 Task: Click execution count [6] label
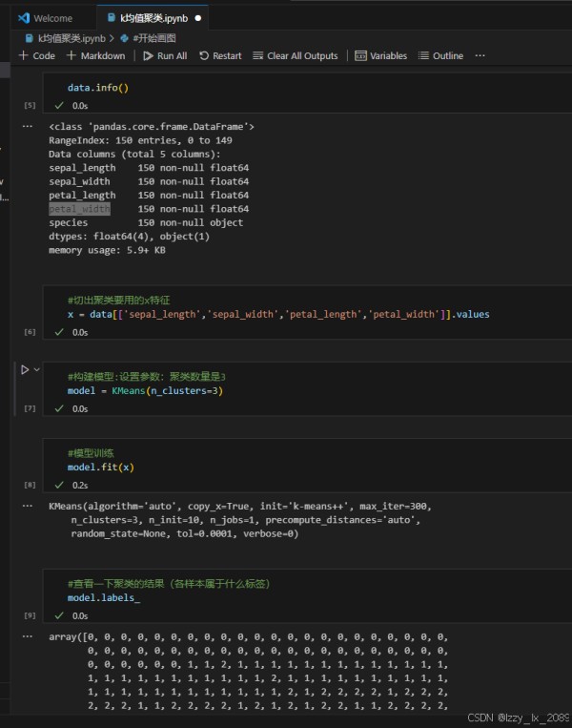(30, 332)
